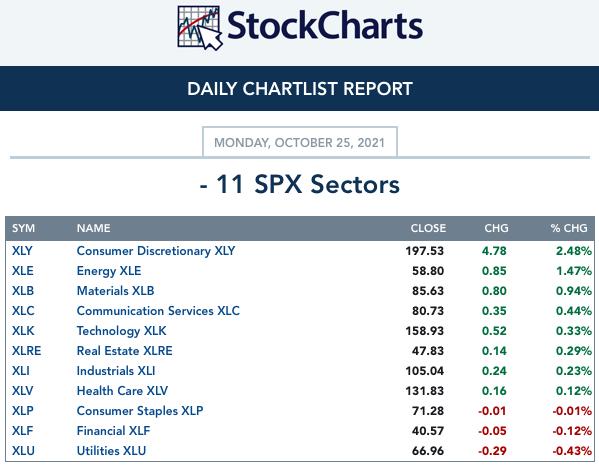This screenshot has width=599, height=466.
Task: Click the Monday, October 25, 2021 date box
Action: tap(300, 142)
